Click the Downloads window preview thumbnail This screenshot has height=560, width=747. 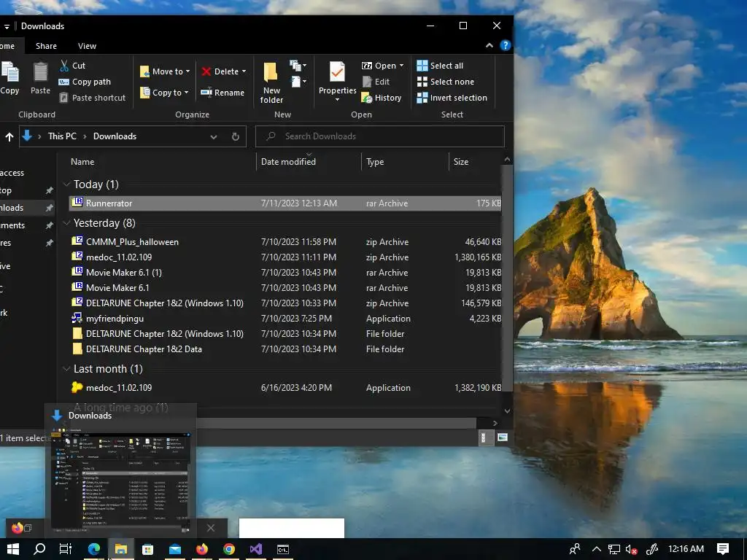pyautogui.click(x=120, y=481)
